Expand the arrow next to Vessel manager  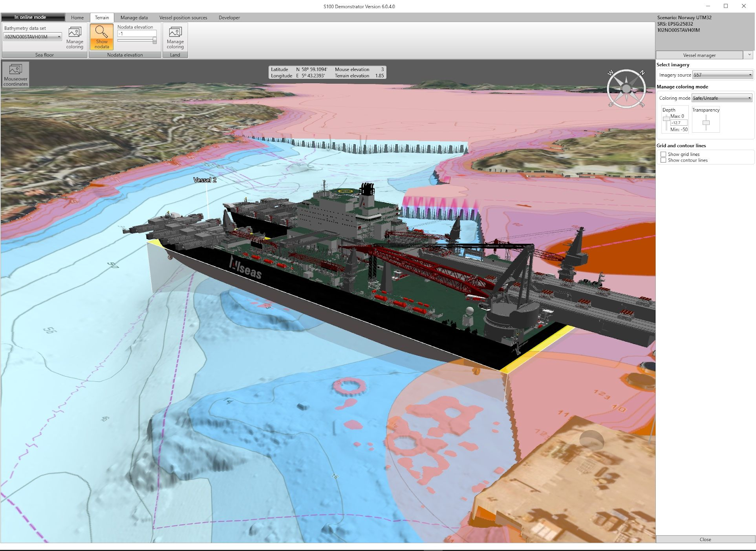749,55
